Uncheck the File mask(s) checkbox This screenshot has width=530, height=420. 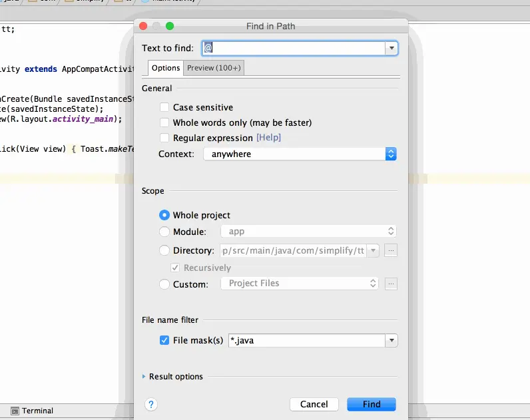pyautogui.click(x=164, y=340)
